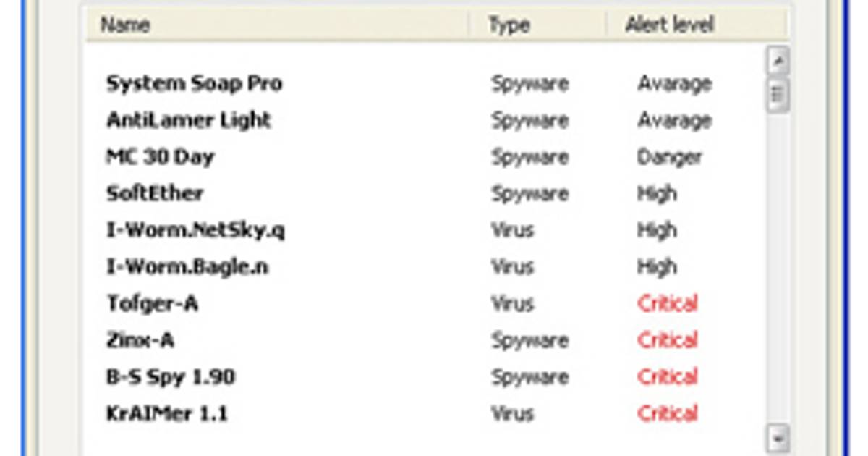Click Critical alert beside KrAIMer 1.1
Image resolution: width=868 pixels, height=456 pixels.
pos(667,414)
